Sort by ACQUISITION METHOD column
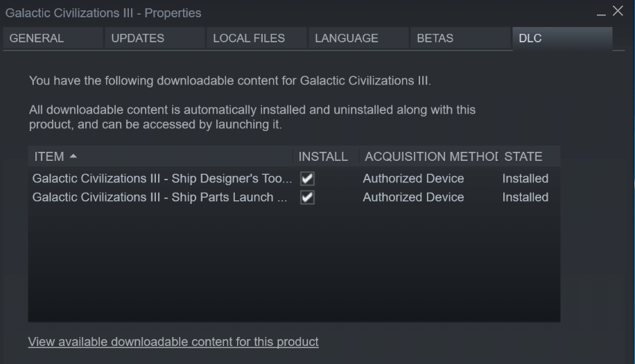This screenshot has width=635, height=364. click(430, 157)
